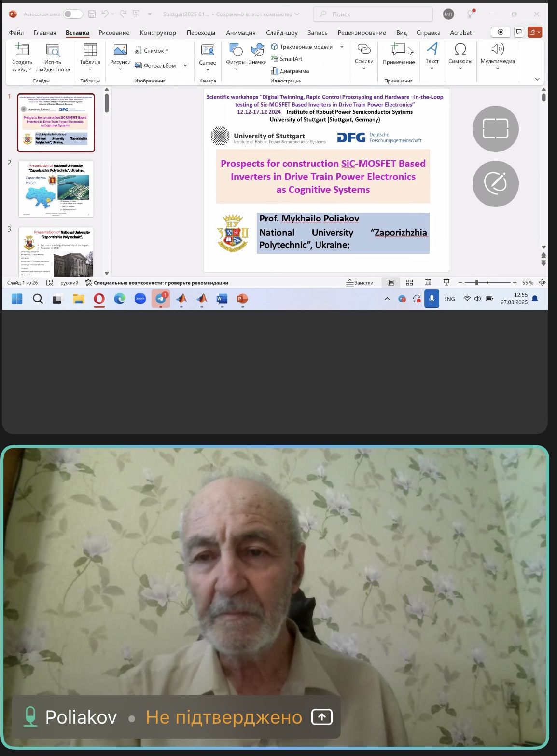The width and height of the screenshot is (557, 756).
Task: Insert a chart with Диаграмма
Action: (290, 71)
